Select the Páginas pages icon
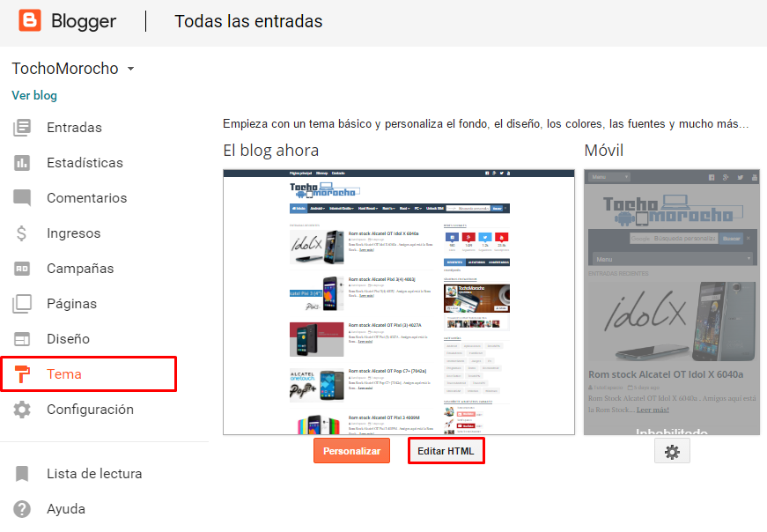 (22, 304)
